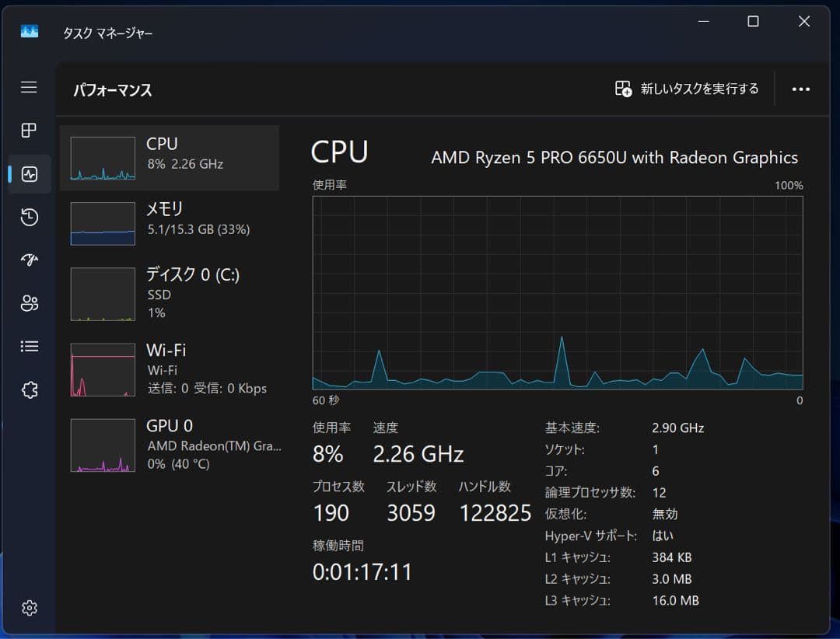
Task: Open the Details list icon
Action: click(30, 346)
